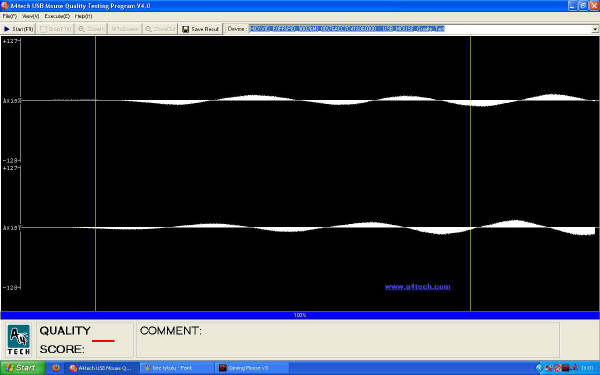
Task: Click the application icon in the title bar
Action: point(5,5)
